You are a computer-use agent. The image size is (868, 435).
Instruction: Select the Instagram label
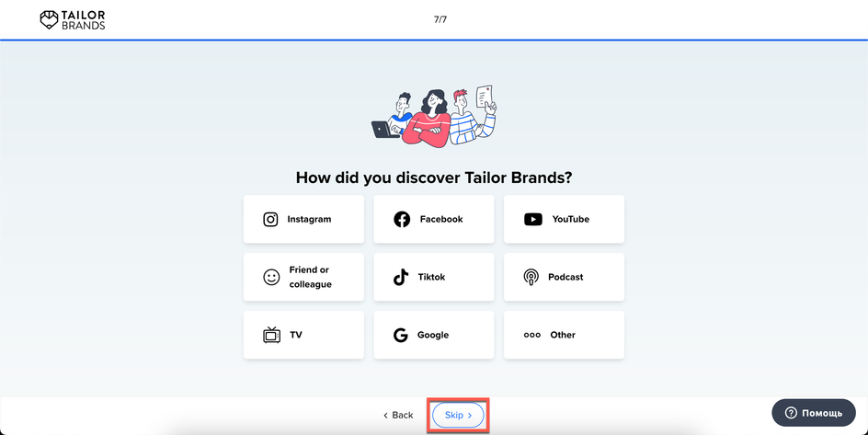point(309,219)
